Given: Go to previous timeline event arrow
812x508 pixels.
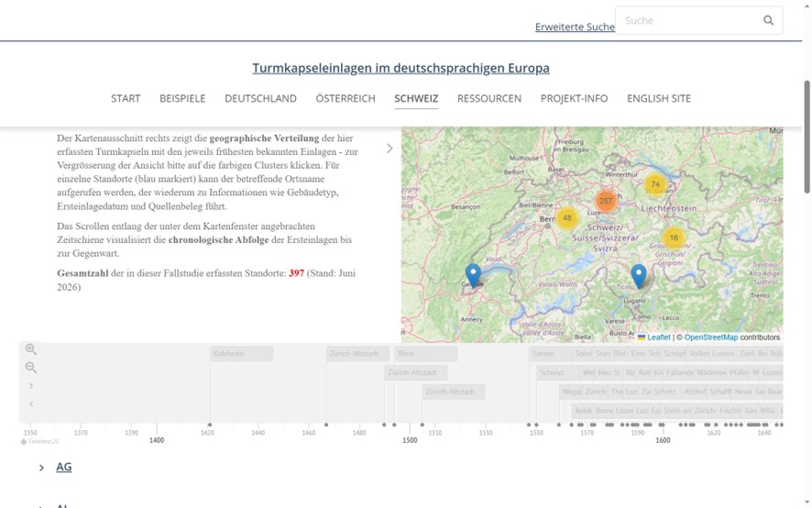Looking at the screenshot, I should 31,403.
